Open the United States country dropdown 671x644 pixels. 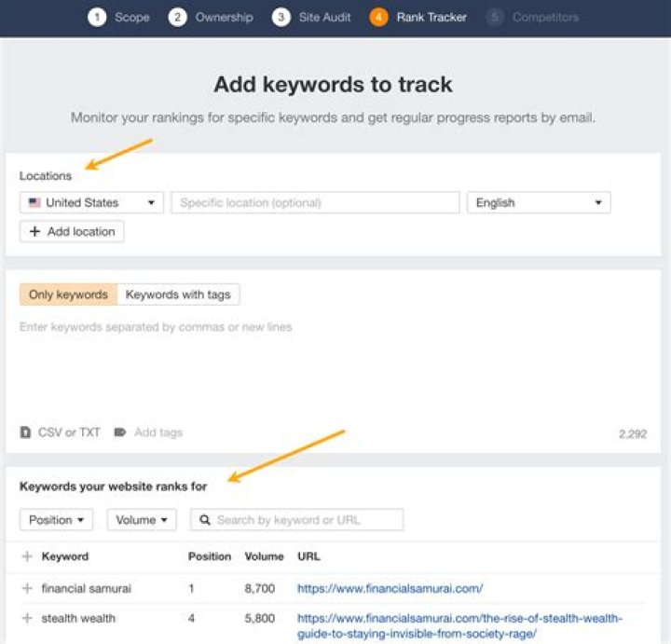tap(91, 202)
